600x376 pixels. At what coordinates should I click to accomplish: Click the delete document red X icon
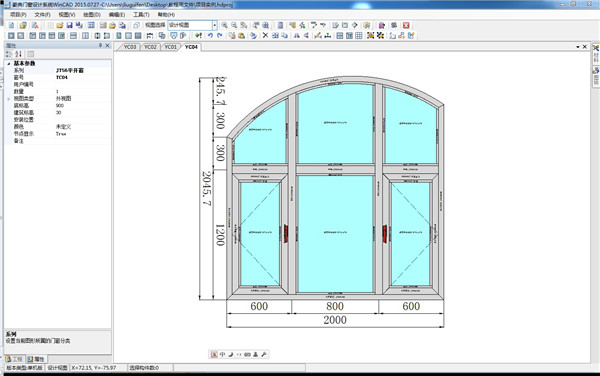pos(35,25)
